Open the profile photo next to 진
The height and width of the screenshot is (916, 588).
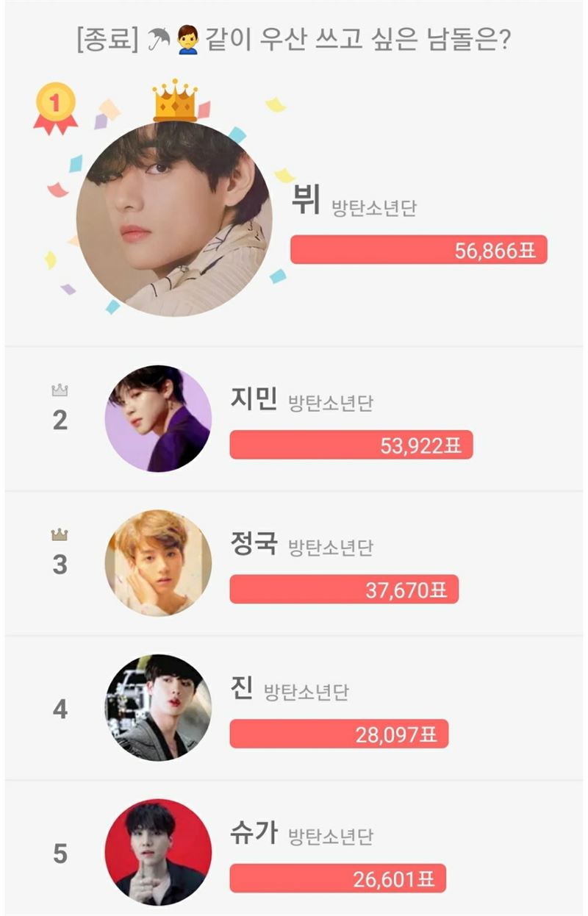[x=158, y=707]
